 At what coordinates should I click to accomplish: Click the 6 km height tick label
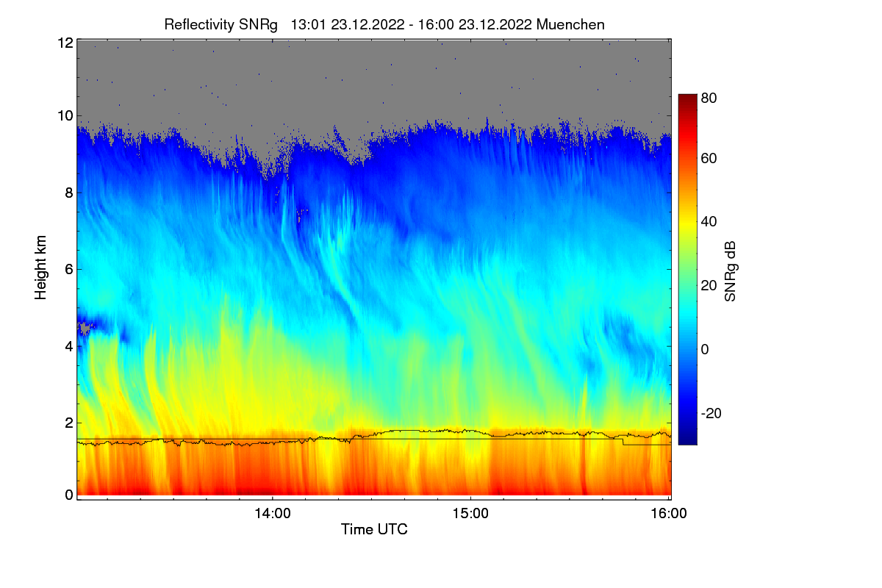[x=69, y=269]
